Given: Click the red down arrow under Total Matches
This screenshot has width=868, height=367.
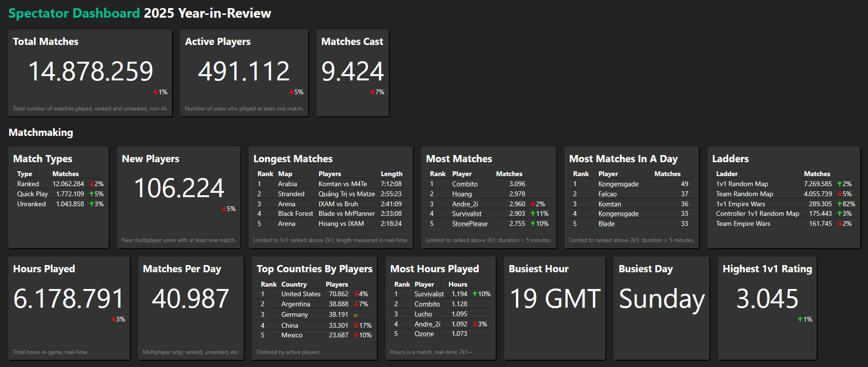Looking at the screenshot, I should [x=155, y=92].
